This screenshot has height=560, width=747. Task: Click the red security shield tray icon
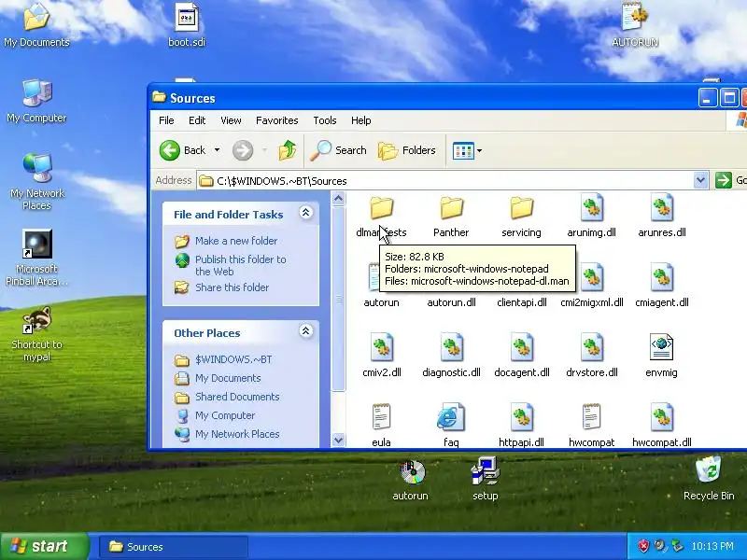point(643,546)
